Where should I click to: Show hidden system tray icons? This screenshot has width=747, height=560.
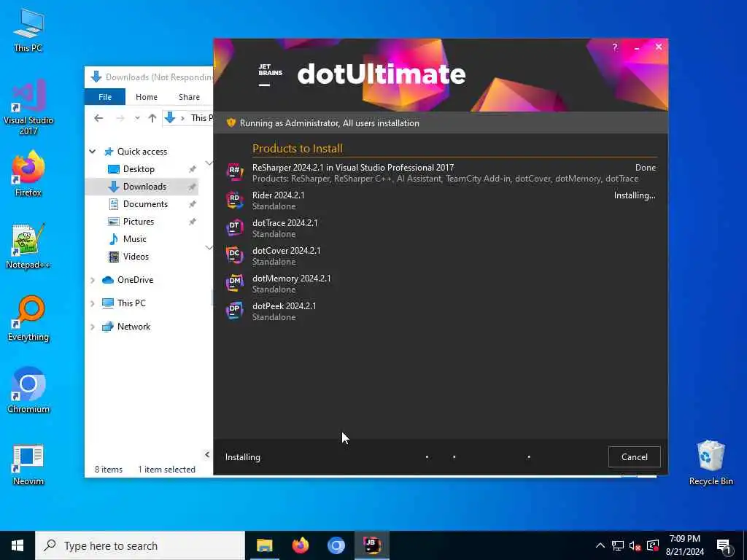pos(600,545)
